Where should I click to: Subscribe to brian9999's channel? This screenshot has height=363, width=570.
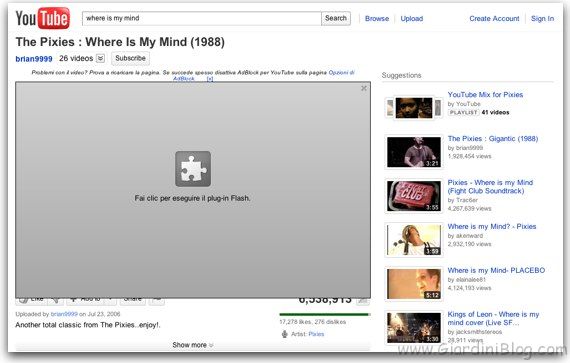pos(130,58)
